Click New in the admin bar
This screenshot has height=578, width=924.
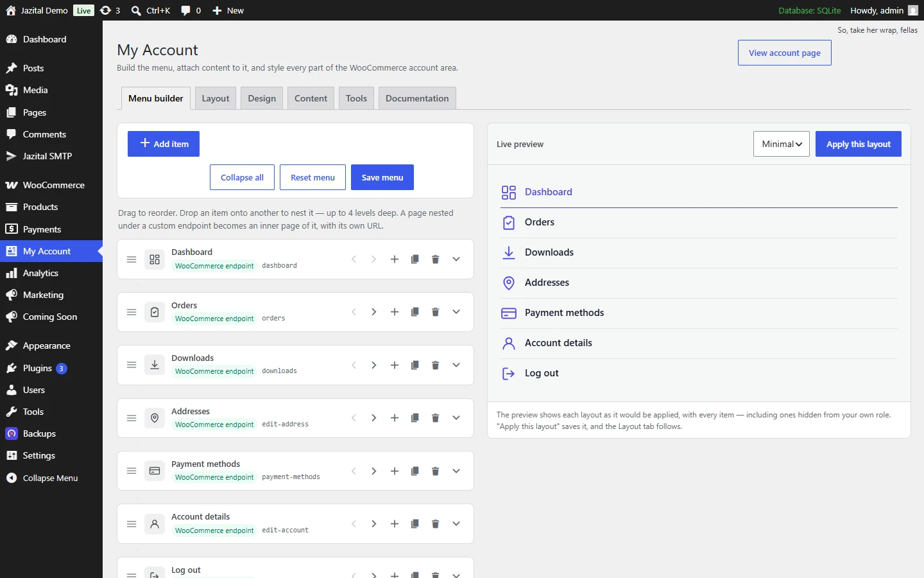(x=228, y=10)
